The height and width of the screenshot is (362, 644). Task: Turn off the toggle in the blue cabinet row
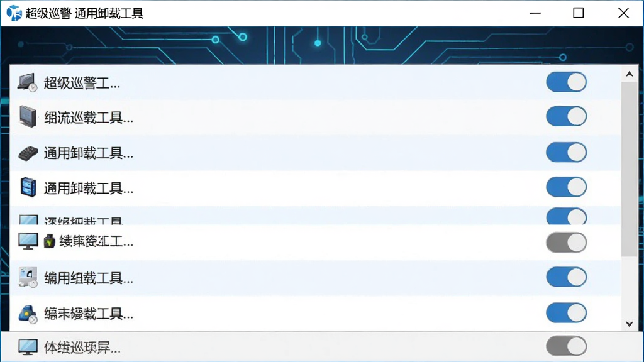[x=566, y=187]
